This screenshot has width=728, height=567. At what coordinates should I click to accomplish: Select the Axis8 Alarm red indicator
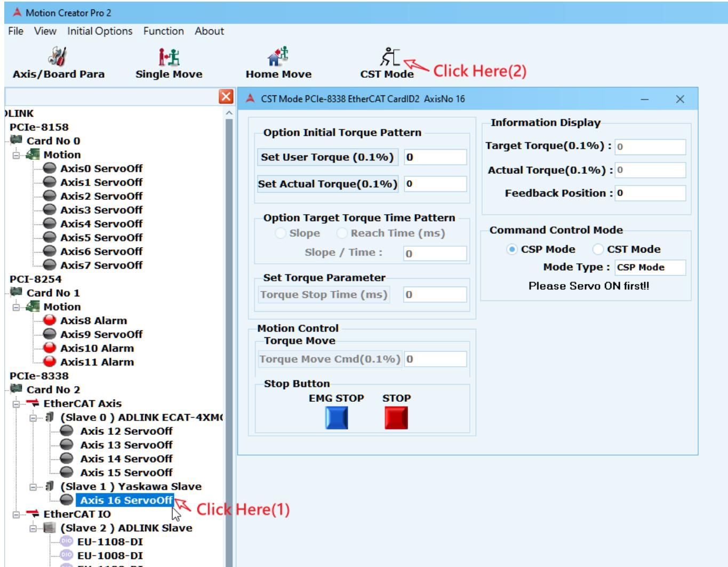pos(50,320)
